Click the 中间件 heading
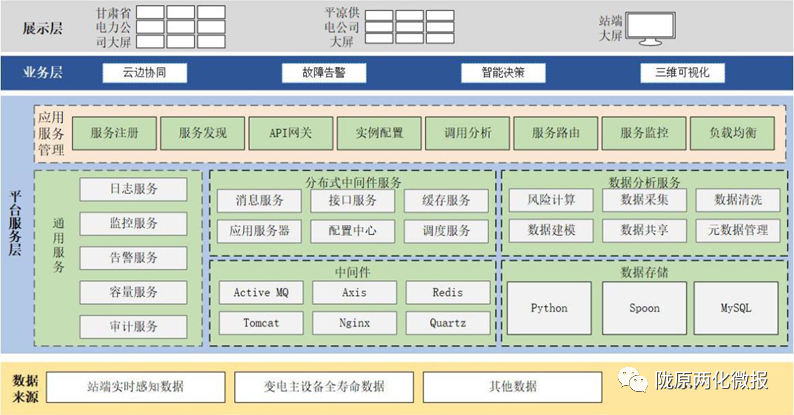Screen dimensions: 794x415 (x=353, y=273)
